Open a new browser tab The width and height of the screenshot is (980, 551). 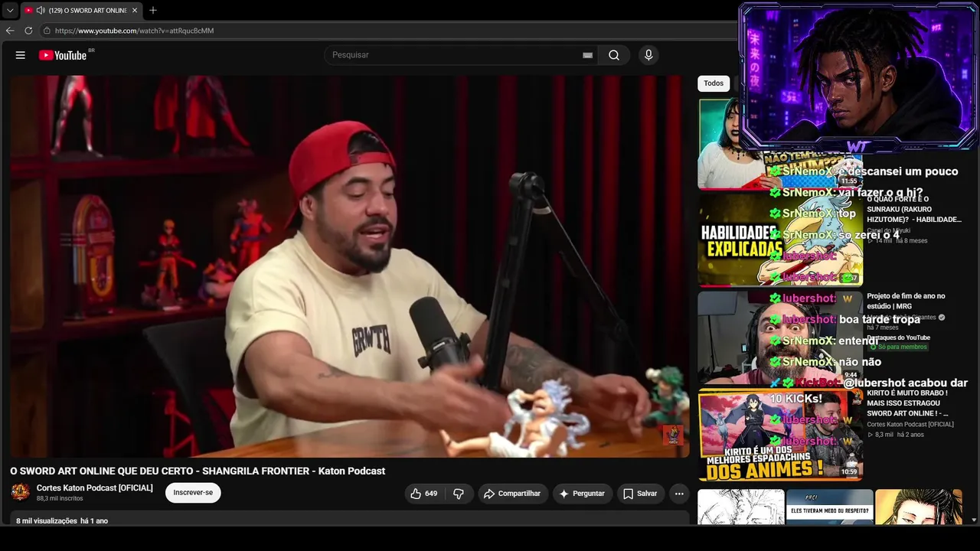[153, 11]
